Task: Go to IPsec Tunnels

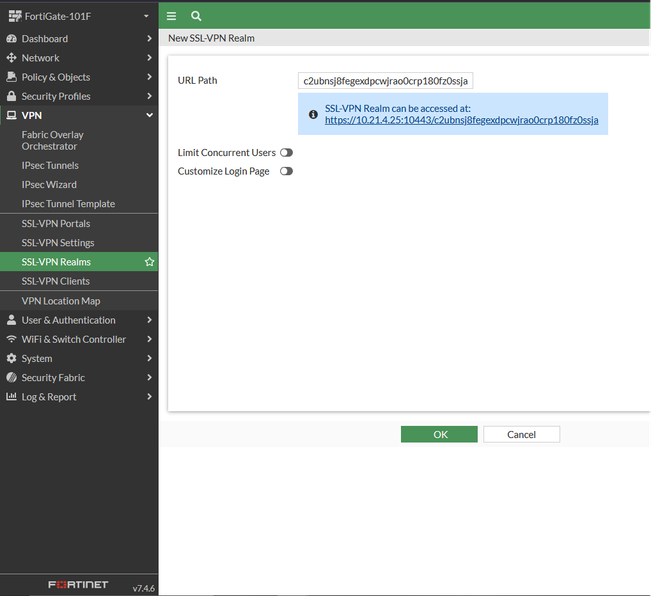Action: point(79,165)
